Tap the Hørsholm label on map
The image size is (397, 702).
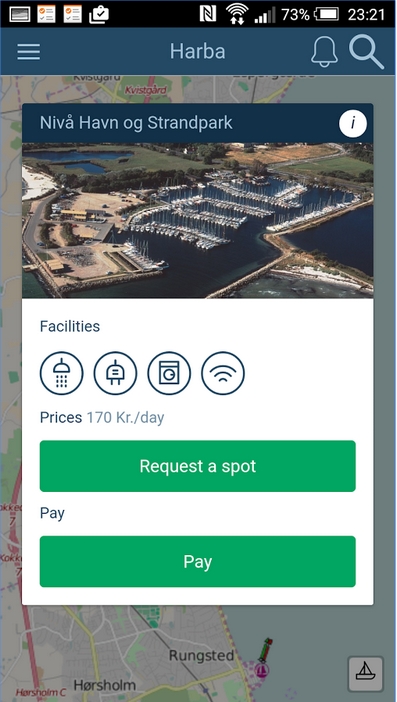tap(105, 685)
